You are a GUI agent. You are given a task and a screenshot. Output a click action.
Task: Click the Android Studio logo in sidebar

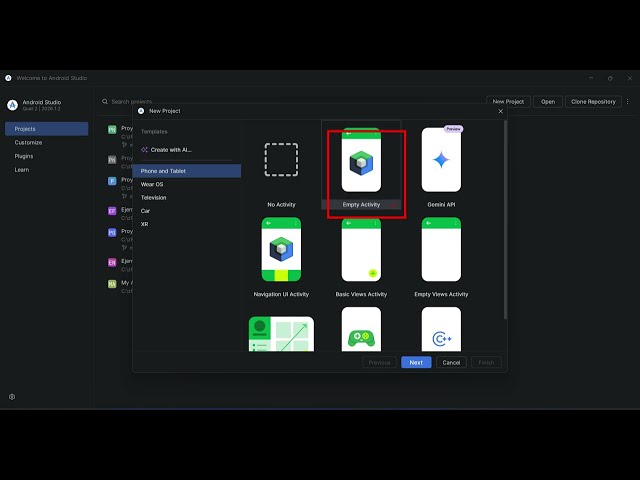(13, 105)
